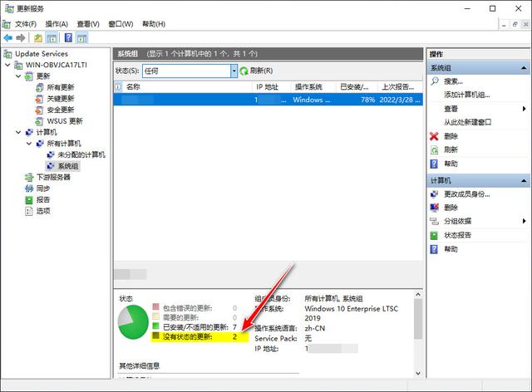Collapse the 系统组 actions section
Viewport: 532px width, 392px height.
click(524, 68)
